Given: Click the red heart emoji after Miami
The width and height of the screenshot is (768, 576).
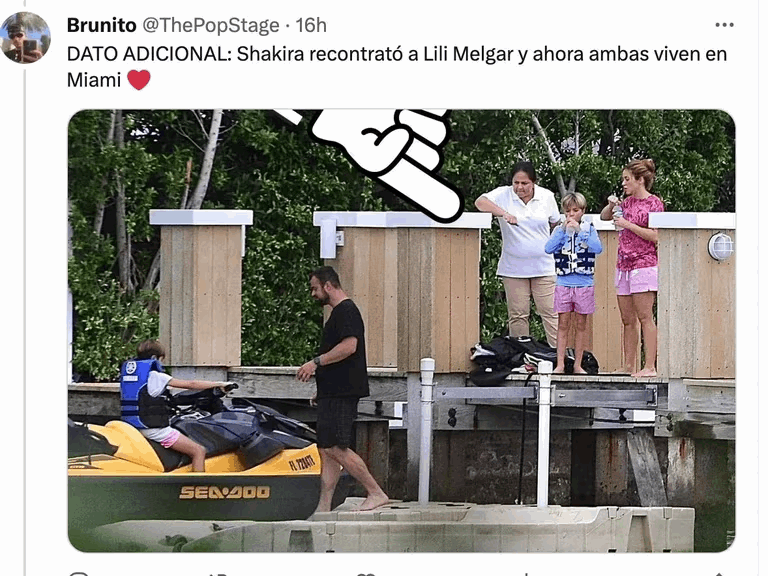Looking at the screenshot, I should coord(139,80).
